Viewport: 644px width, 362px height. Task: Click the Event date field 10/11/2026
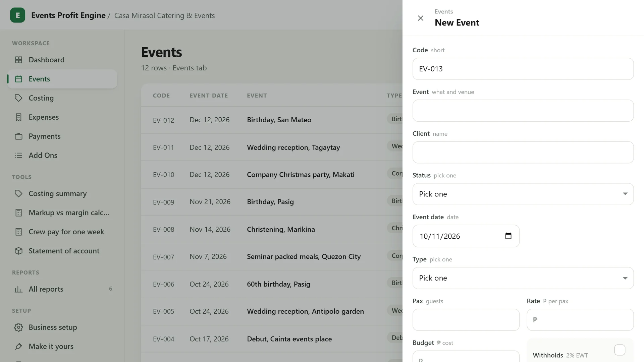466,236
